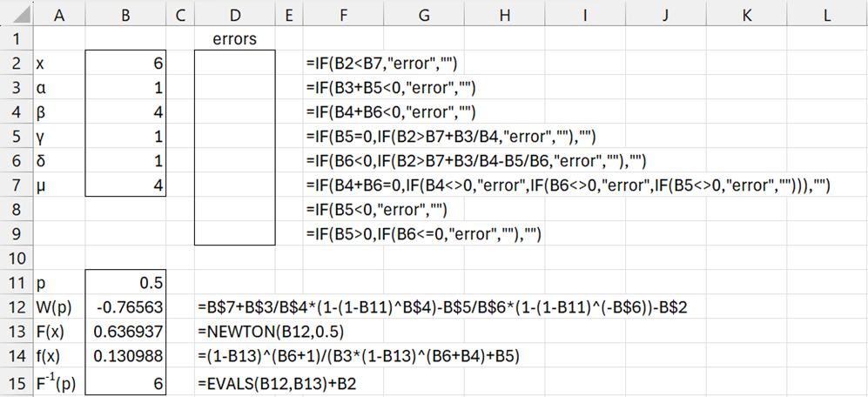Click the EVALS formula text
The image size is (868, 397).
pyautogui.click(x=278, y=382)
